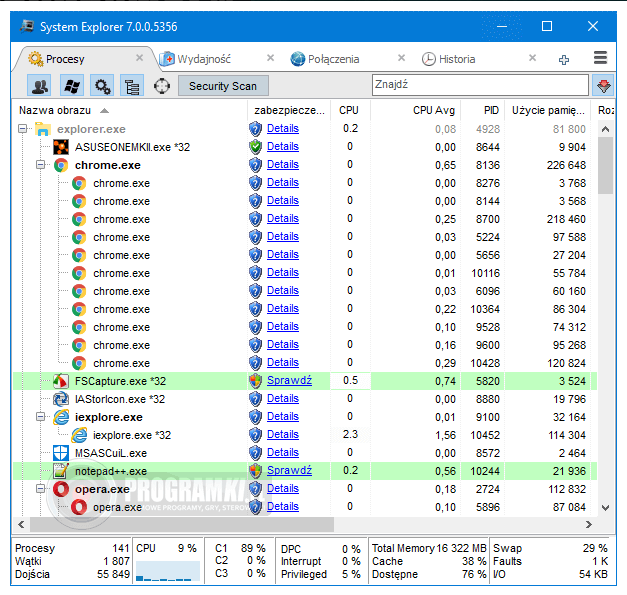Click the Total Memory 16 322 MB status
The height and width of the screenshot is (595, 627).
[429, 548]
